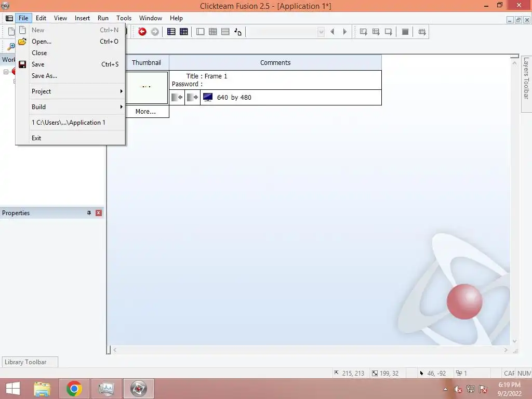This screenshot has width=532, height=399.
Task: Open the Edit menu
Action: coord(41,18)
